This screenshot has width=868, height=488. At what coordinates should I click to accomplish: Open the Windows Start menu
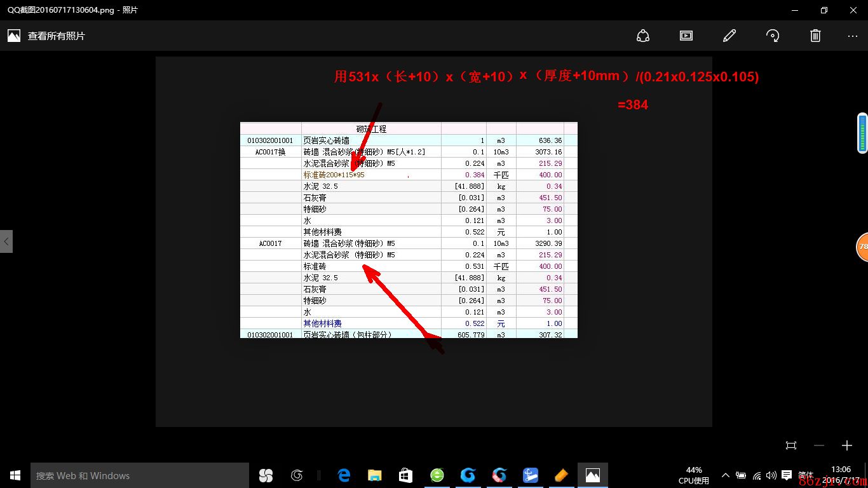click(15, 475)
